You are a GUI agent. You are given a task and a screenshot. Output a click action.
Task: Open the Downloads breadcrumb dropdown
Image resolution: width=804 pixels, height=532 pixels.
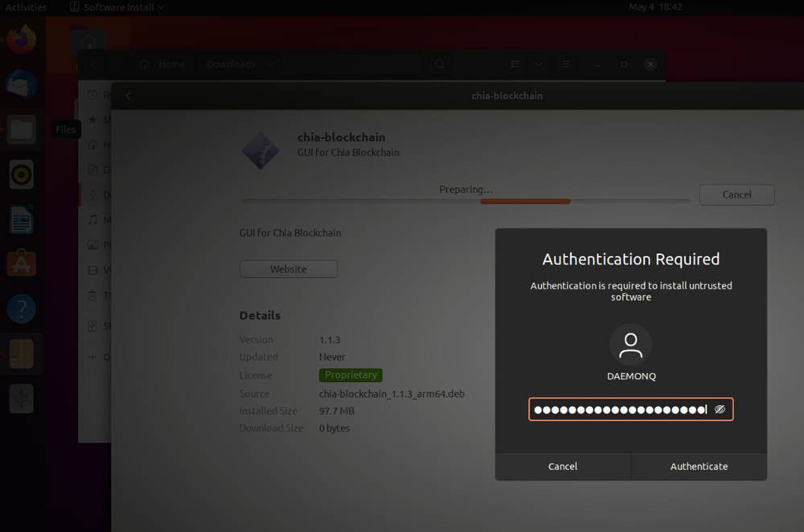[x=270, y=63]
